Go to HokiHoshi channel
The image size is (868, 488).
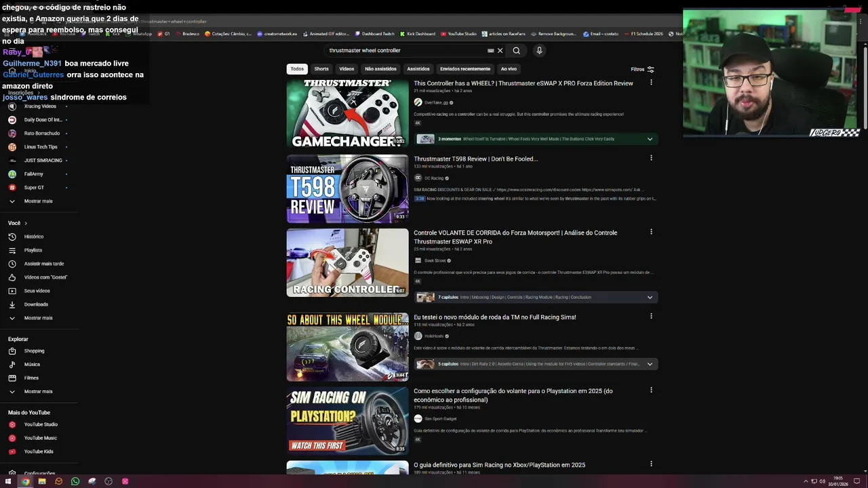coord(434,335)
